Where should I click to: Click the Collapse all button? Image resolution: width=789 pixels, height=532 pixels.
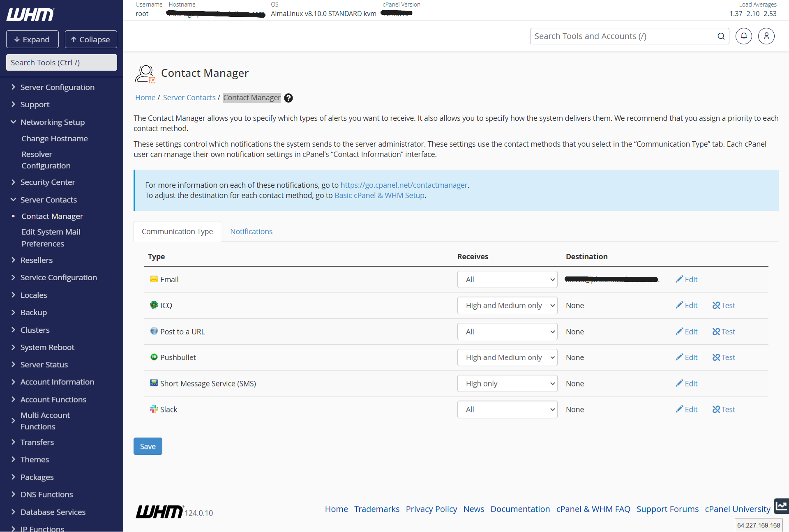[91, 39]
